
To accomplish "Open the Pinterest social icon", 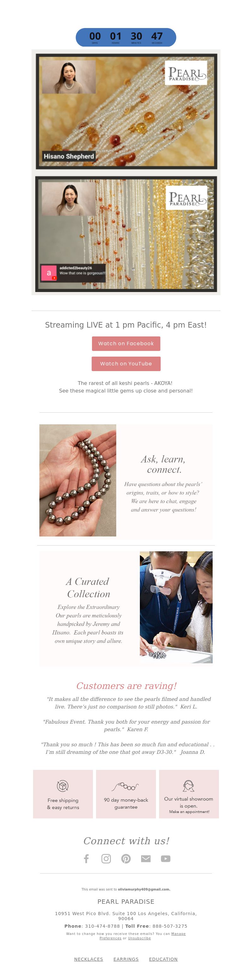I will (126, 859).
